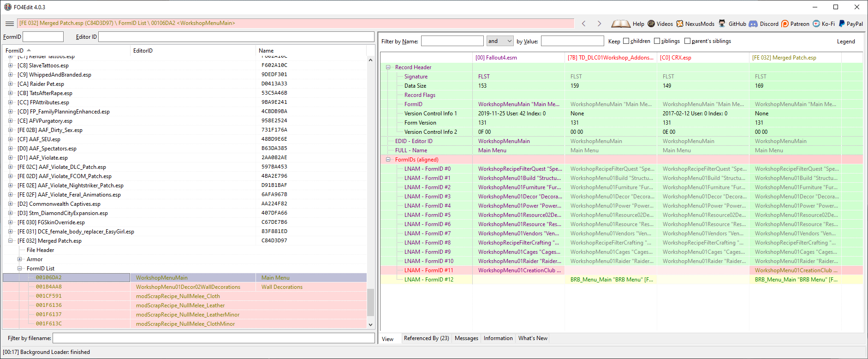Select AAF_Dirty_Sex.esp plugin row

184,130
